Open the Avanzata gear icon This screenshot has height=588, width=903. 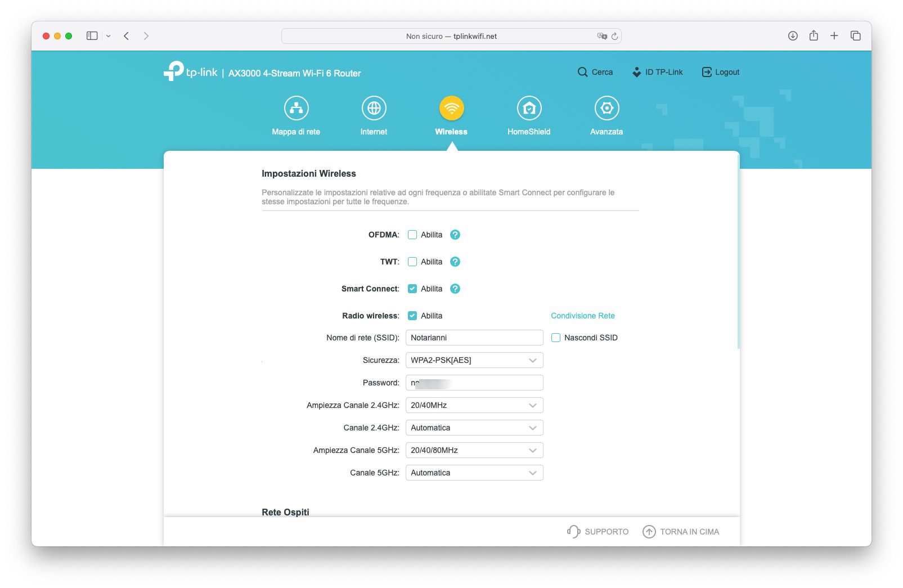click(x=607, y=108)
